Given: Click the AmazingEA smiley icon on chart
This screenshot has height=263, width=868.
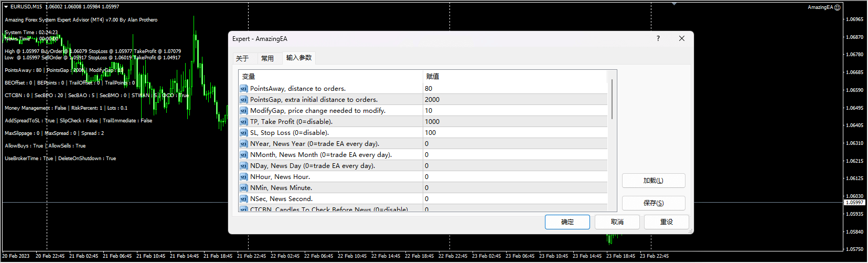Looking at the screenshot, I should [x=838, y=7].
